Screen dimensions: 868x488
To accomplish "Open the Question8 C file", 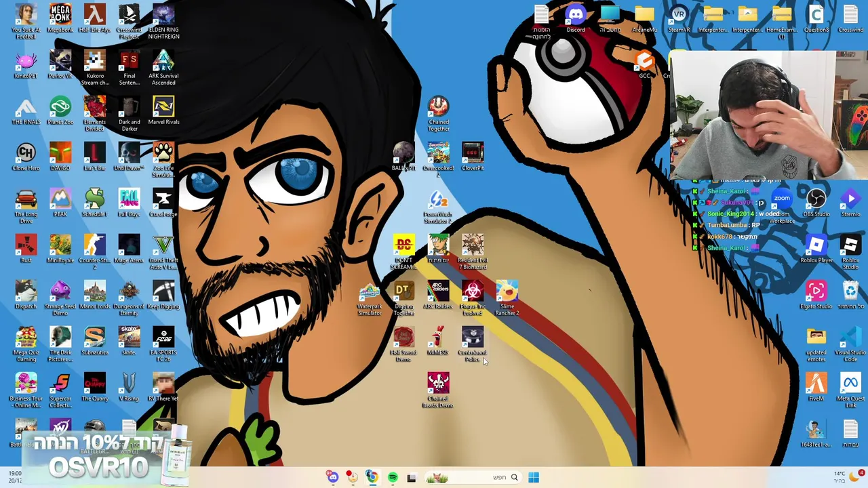I will 816,19.
